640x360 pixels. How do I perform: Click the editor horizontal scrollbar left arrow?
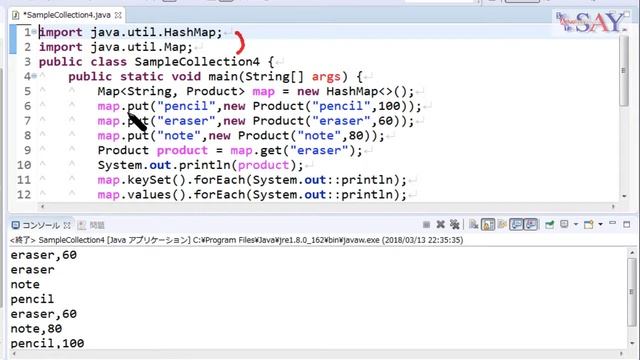coord(42,207)
